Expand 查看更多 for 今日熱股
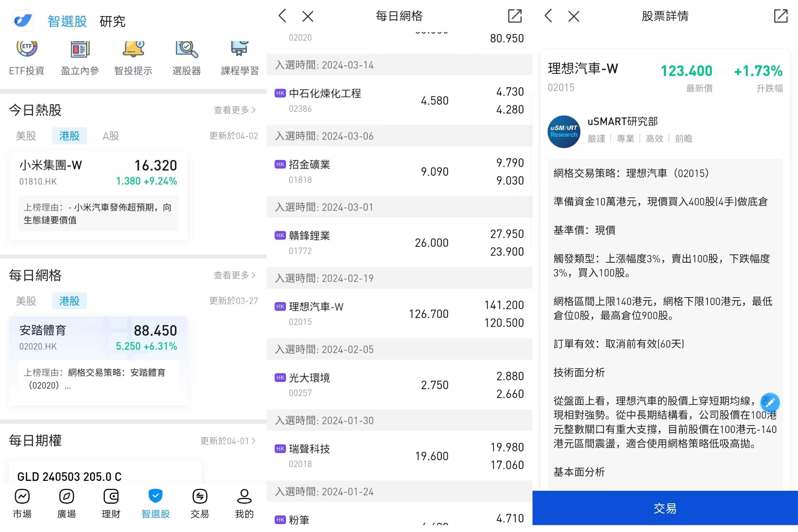This screenshot has height=532, width=798. (x=234, y=110)
